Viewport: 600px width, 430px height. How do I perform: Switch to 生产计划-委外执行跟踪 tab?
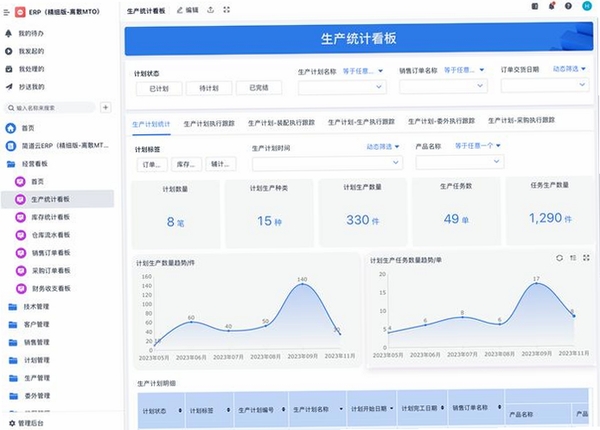coord(441,121)
